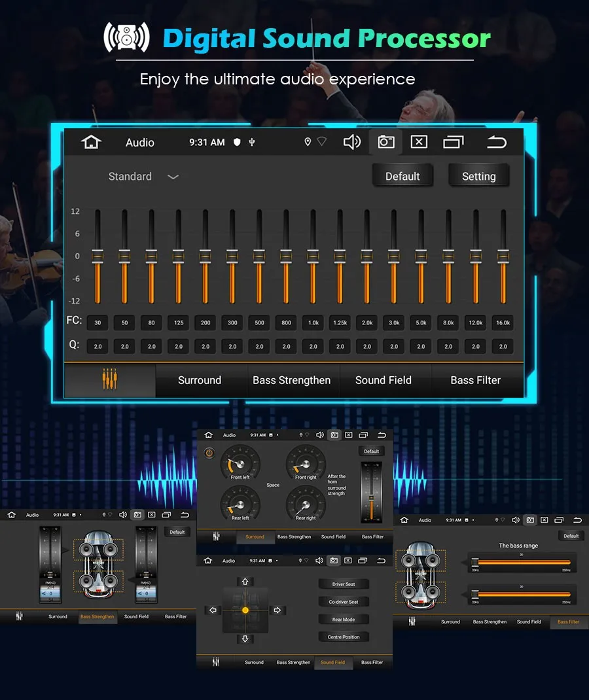The width and height of the screenshot is (589, 700).
Task: Tap the recent apps icon in the Bass Strengthen panel
Action: (x=167, y=515)
